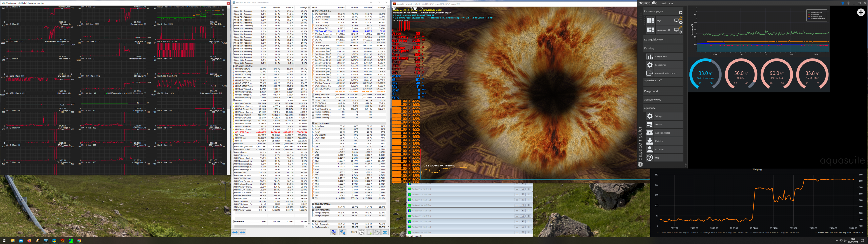Viewport: 868px width, 244px height.
Task: Toggle lock icon on the aquastream XT page
Action: 681,28
